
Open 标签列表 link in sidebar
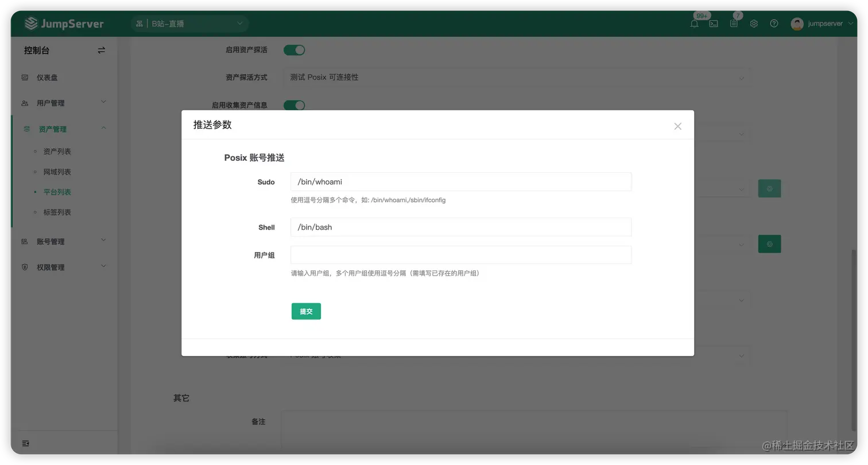(59, 212)
